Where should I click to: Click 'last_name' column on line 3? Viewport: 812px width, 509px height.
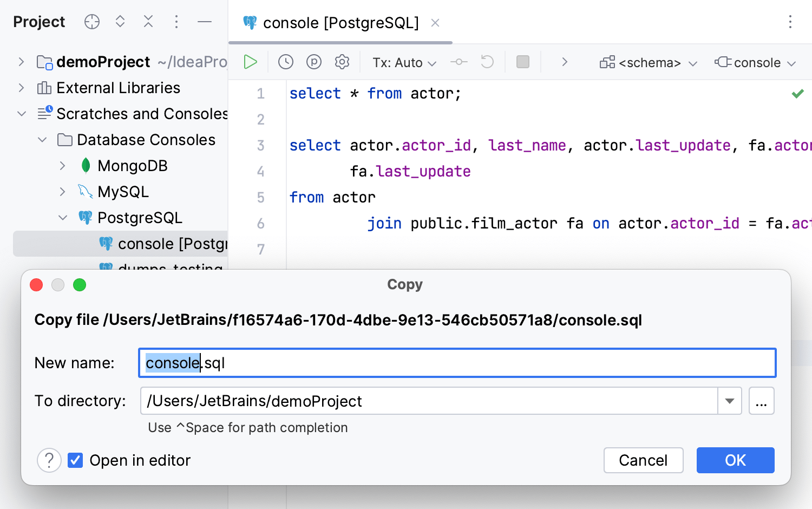tap(527, 146)
